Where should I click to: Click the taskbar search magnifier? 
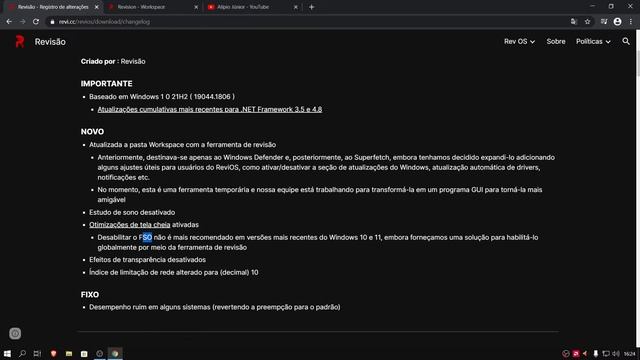[x=22, y=353]
